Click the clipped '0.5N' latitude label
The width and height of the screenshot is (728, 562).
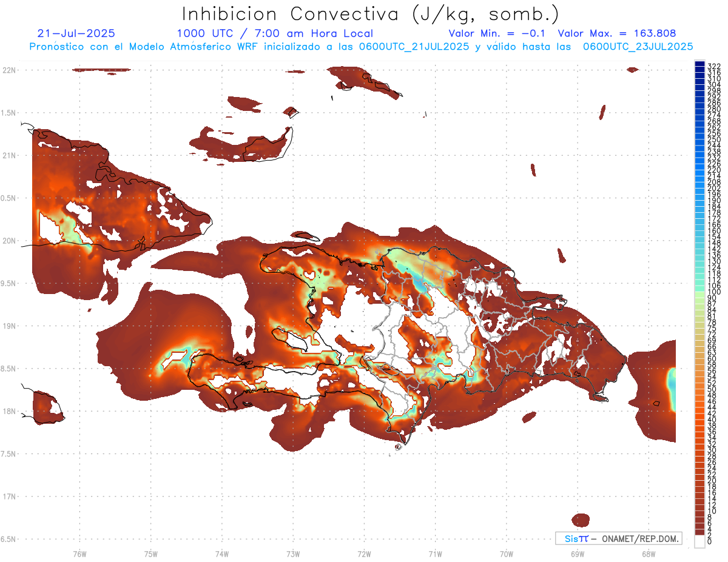(8, 198)
